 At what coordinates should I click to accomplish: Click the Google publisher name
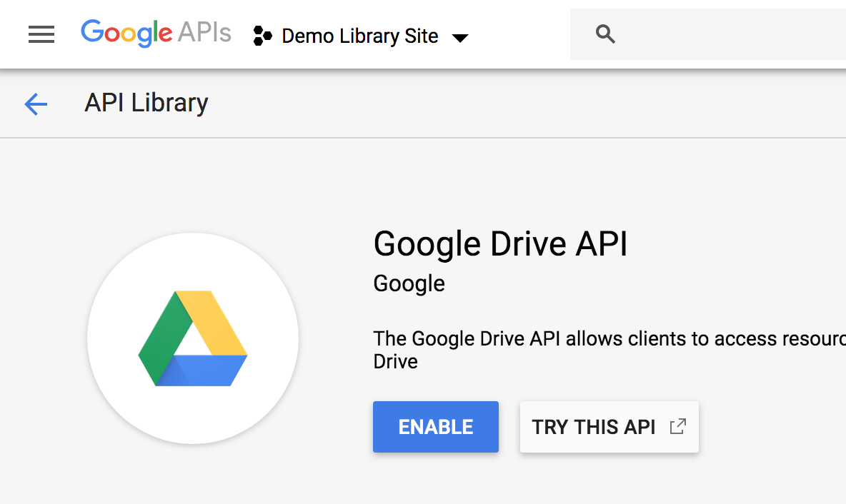coord(409,283)
